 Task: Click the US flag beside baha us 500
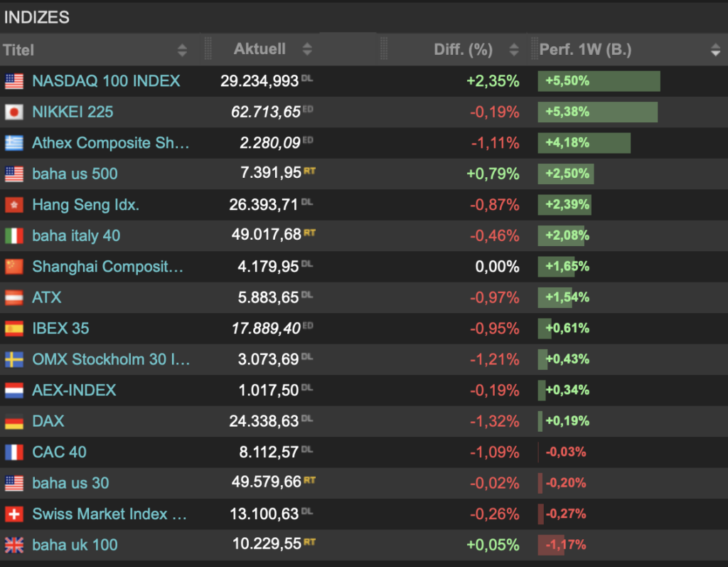[x=14, y=174]
